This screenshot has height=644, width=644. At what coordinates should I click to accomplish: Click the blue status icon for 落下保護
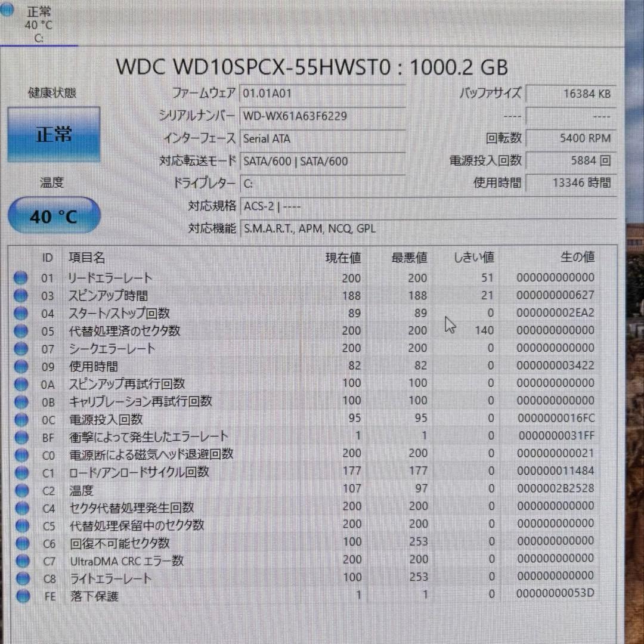(21, 596)
